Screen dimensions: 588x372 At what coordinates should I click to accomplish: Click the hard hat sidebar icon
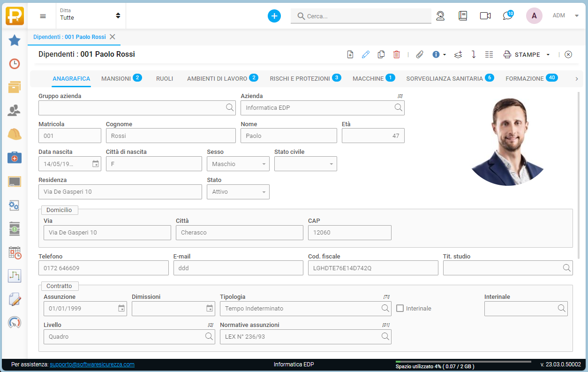(x=15, y=134)
